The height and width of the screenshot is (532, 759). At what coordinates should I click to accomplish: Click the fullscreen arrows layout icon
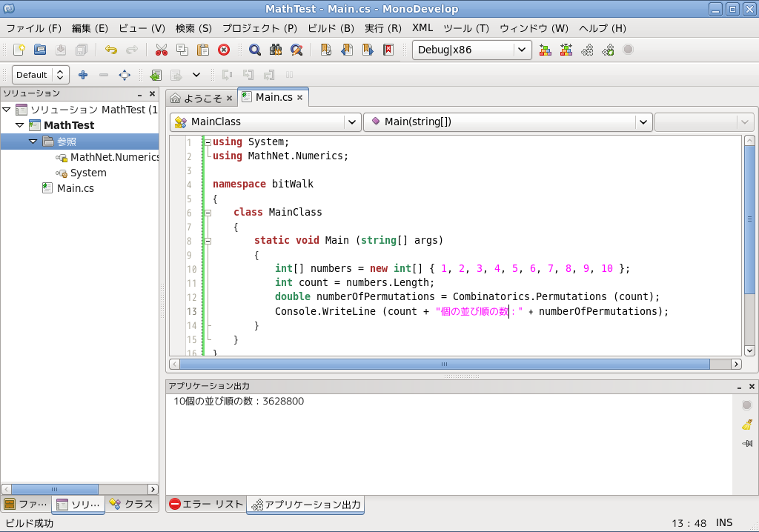pyautogui.click(x=125, y=75)
